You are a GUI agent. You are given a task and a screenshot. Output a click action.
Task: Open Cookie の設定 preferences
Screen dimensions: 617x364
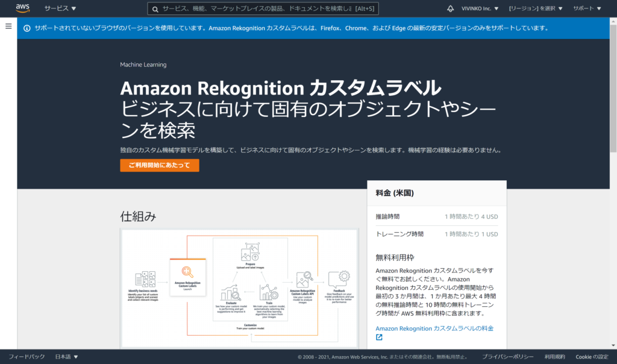point(592,357)
